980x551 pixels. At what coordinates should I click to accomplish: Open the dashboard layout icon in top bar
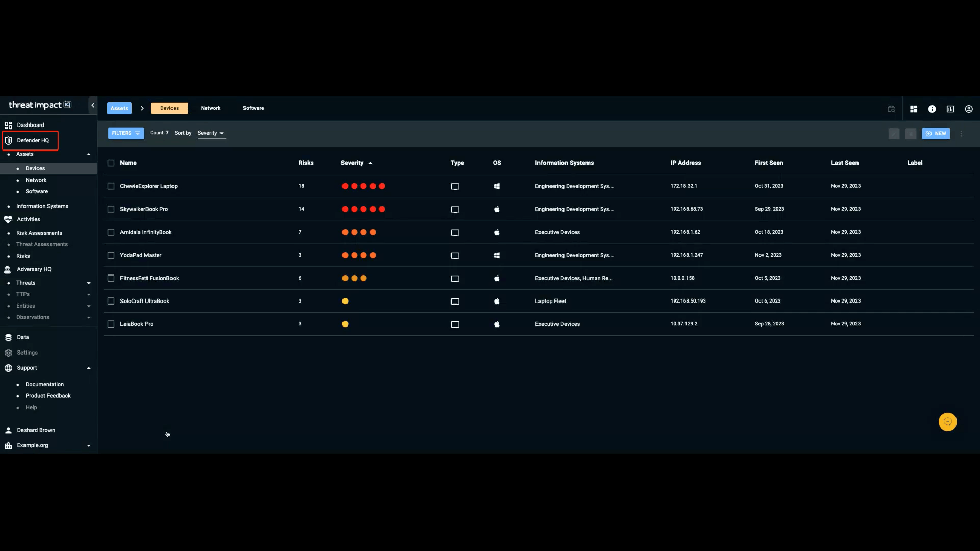coord(914,109)
